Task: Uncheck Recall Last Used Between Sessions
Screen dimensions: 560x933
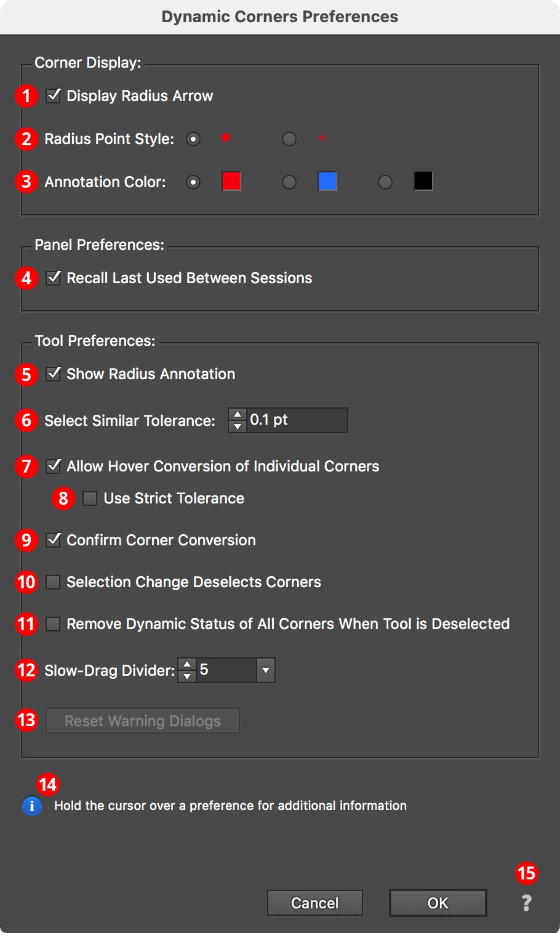Action: click(53, 278)
